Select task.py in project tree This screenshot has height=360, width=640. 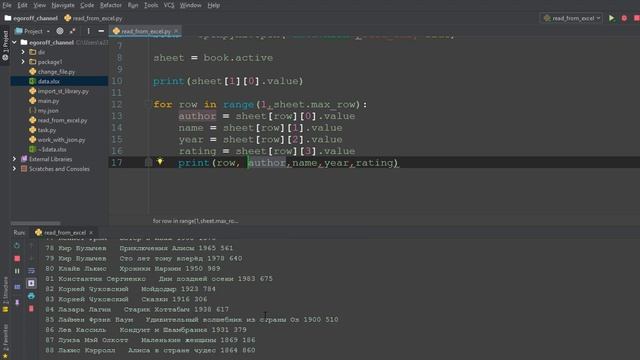pos(46,130)
